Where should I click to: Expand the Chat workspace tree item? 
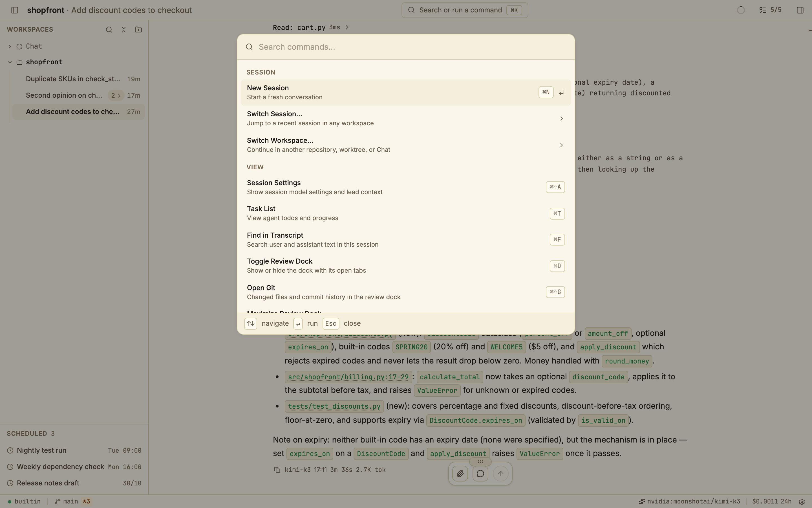(x=10, y=46)
